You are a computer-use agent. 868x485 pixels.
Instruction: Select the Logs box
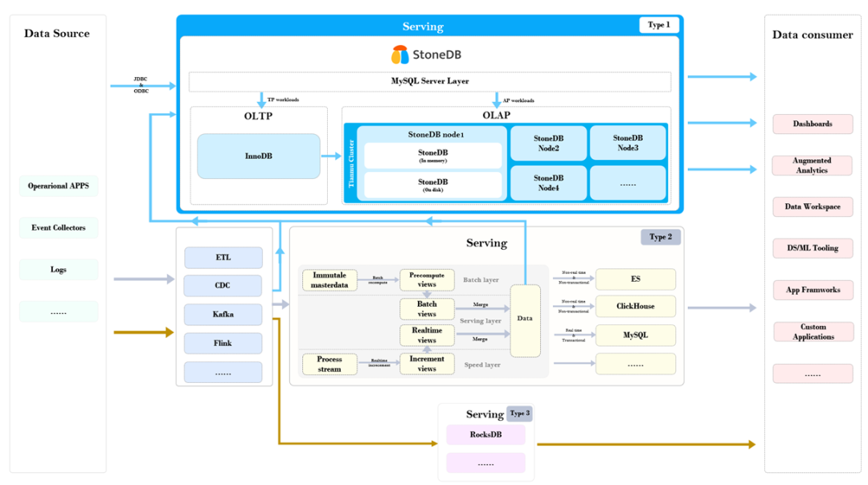(58, 270)
